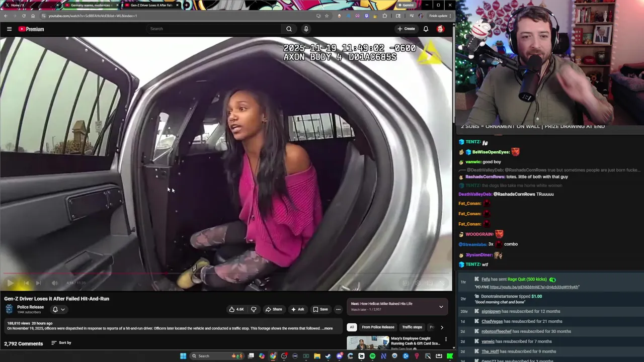Open options for Macy's Employee video
The height and width of the screenshot is (362, 644).
point(446,339)
